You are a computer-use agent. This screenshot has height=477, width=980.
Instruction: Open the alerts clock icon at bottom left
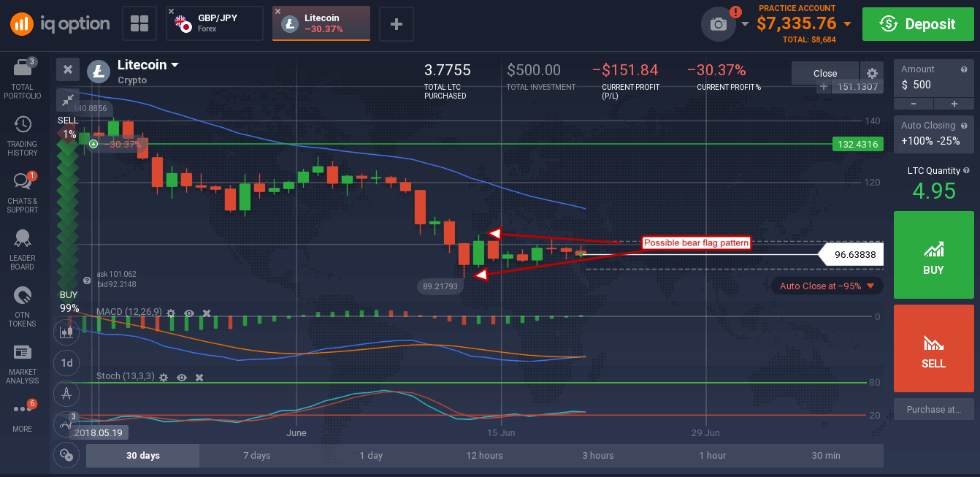[67, 454]
